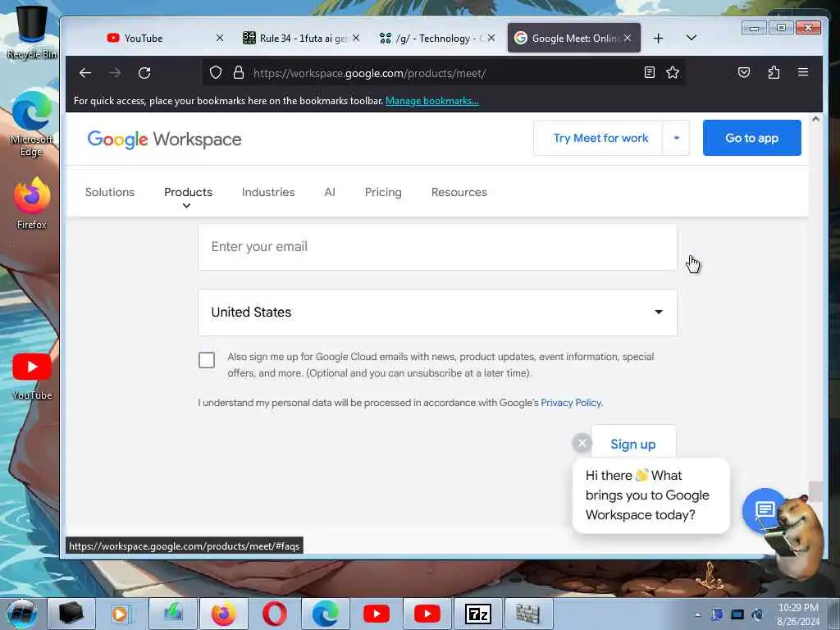Open the Pricing page link

click(383, 192)
